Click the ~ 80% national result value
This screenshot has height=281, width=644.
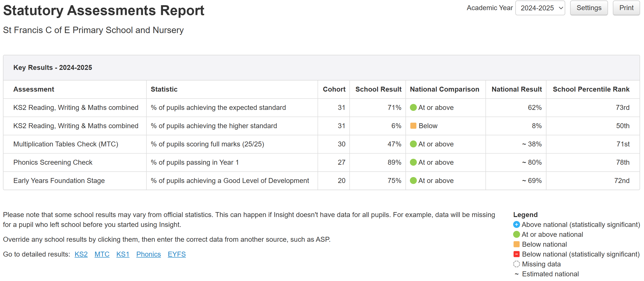[532, 162]
